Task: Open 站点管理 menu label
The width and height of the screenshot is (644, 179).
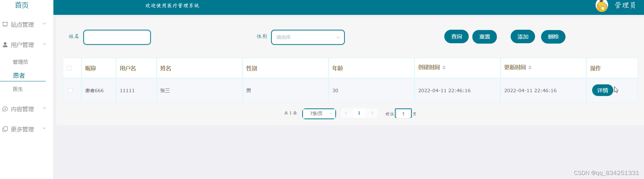Action: point(22,25)
